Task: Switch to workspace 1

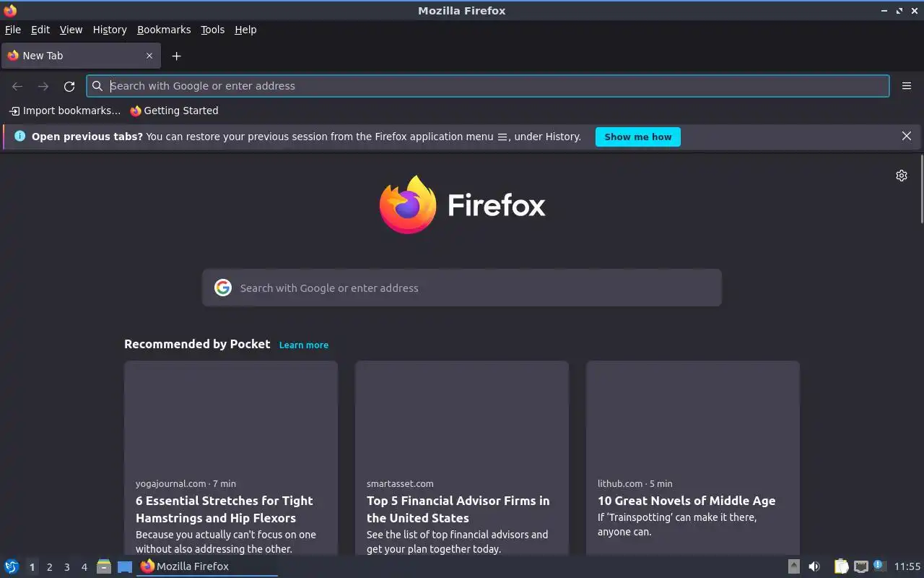Action: 32,567
